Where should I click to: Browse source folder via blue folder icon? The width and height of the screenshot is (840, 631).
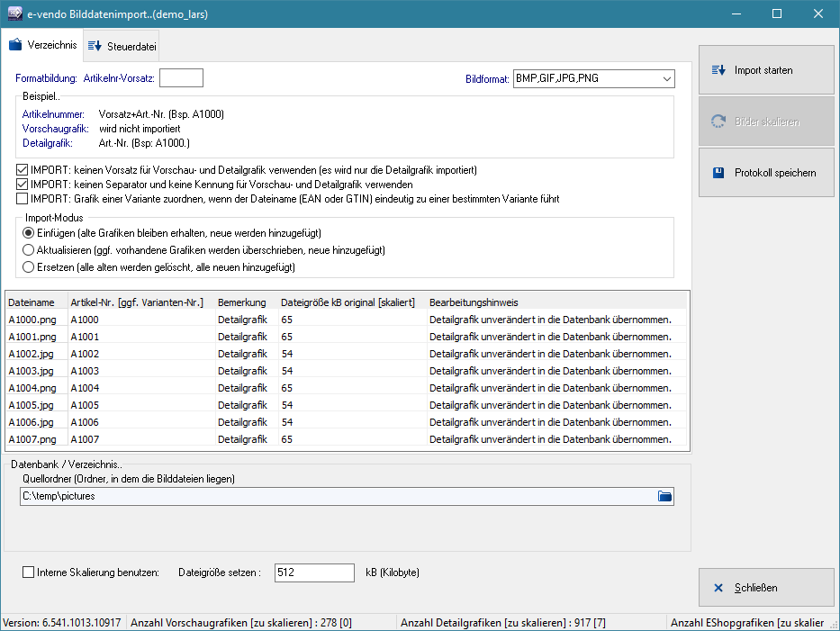tap(664, 496)
